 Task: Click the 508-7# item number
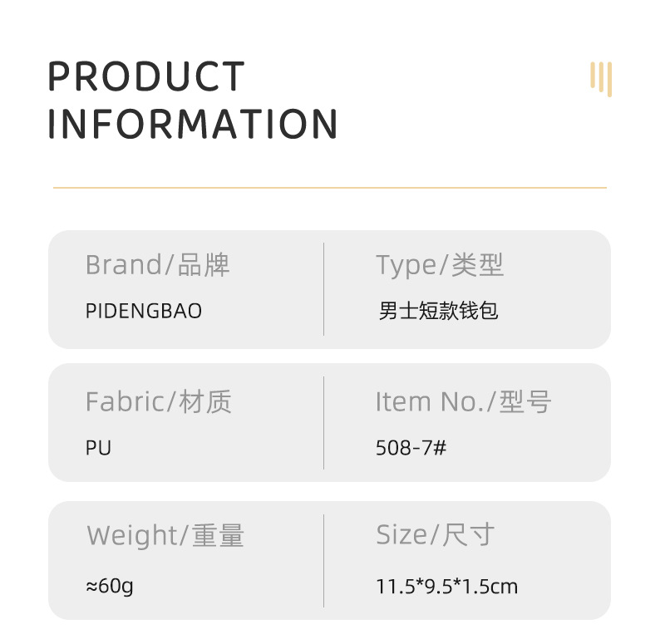tap(411, 448)
